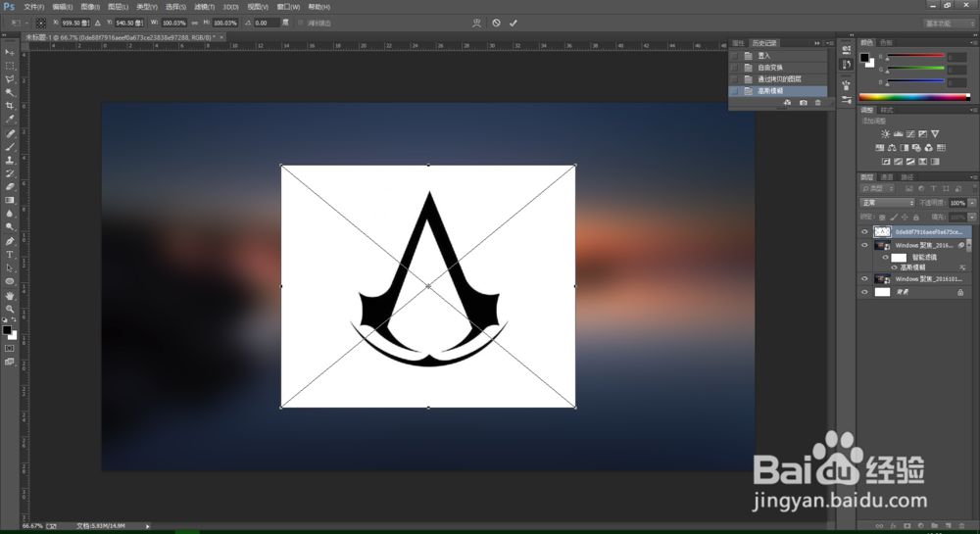The width and height of the screenshot is (980, 534).
Task: Add Levels adjustment
Action: coord(898,133)
